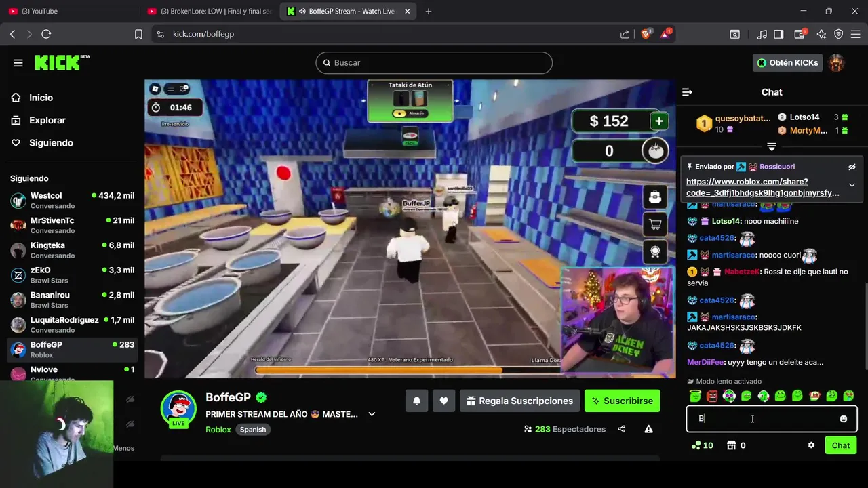This screenshot has height=488, width=868.
Task: Hide the pinned message eye icon
Action: [x=852, y=167]
